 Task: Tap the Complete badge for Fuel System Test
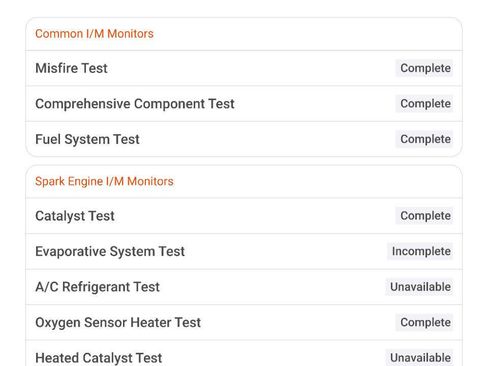coord(424,139)
